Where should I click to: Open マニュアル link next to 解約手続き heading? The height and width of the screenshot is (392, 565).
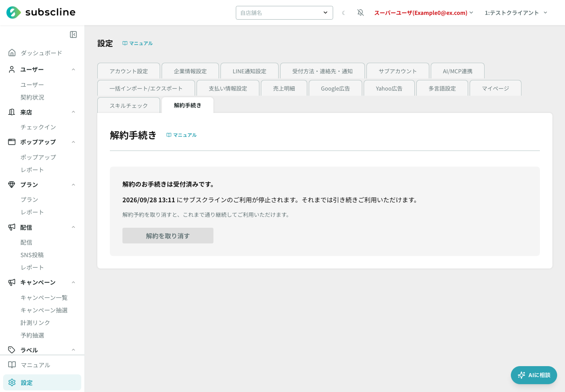click(181, 135)
